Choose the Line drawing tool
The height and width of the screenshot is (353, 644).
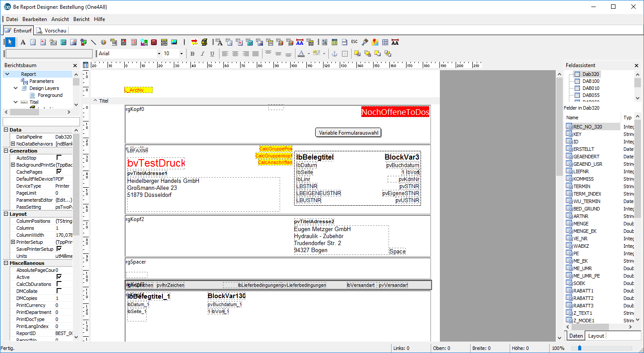click(x=93, y=42)
